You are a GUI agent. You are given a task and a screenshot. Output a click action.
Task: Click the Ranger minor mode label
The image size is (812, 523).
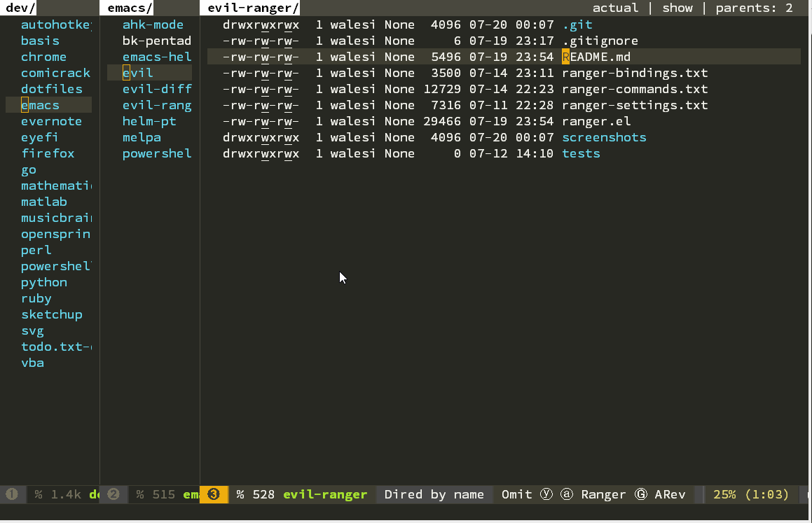click(x=603, y=494)
